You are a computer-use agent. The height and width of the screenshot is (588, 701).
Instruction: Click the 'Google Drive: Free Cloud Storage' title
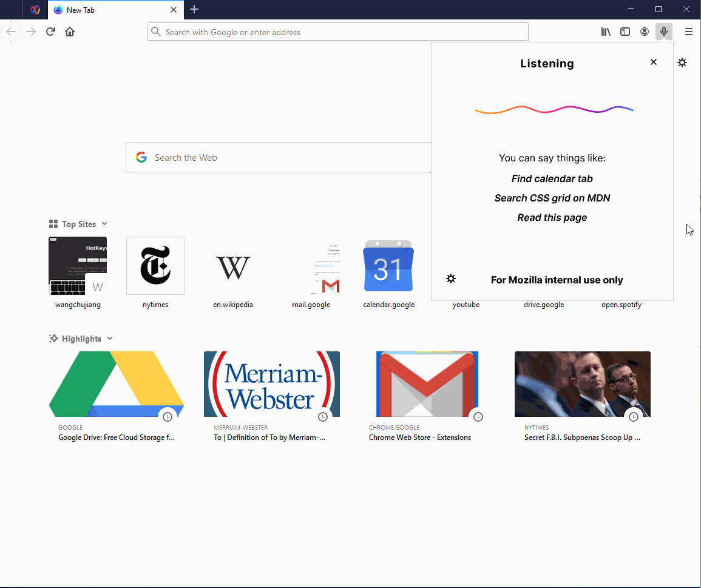click(x=117, y=438)
